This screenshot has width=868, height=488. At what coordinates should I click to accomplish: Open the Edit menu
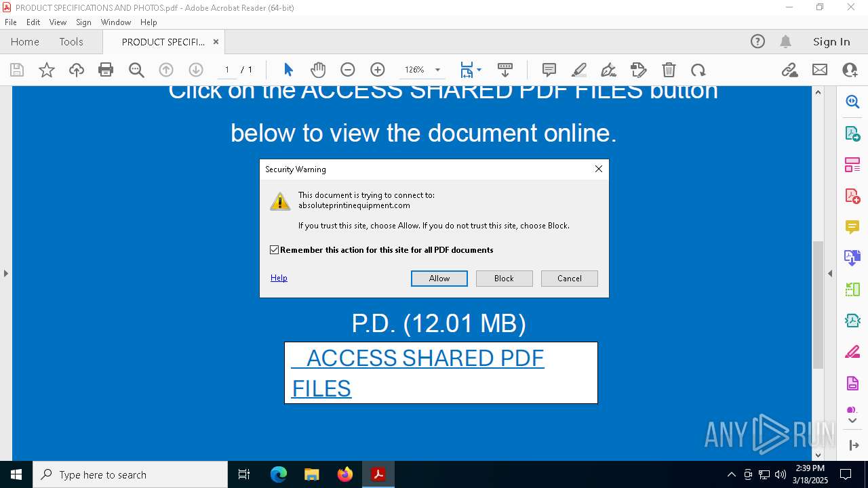point(33,22)
